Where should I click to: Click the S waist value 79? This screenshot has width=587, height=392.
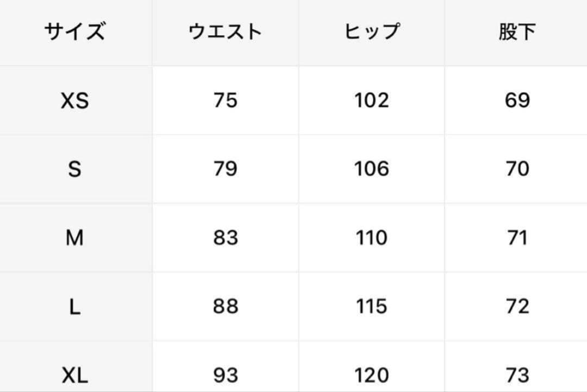[225, 169]
